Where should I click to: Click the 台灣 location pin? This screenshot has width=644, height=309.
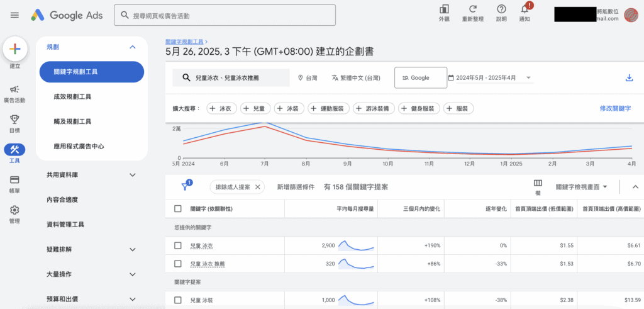point(301,77)
